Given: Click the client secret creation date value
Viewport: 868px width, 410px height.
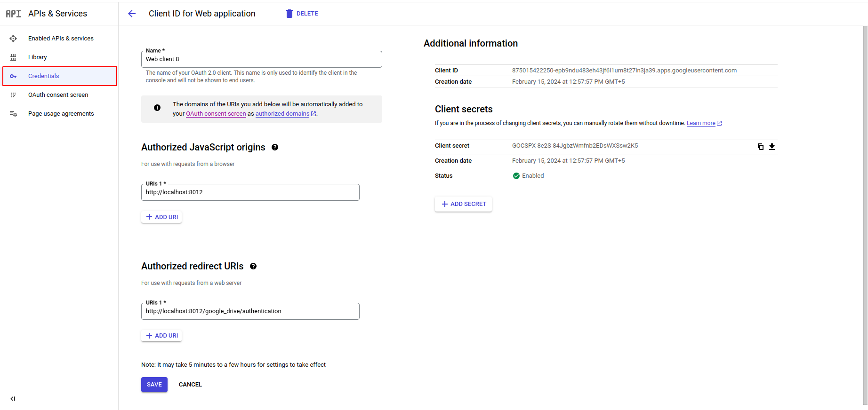Looking at the screenshot, I should [x=568, y=161].
